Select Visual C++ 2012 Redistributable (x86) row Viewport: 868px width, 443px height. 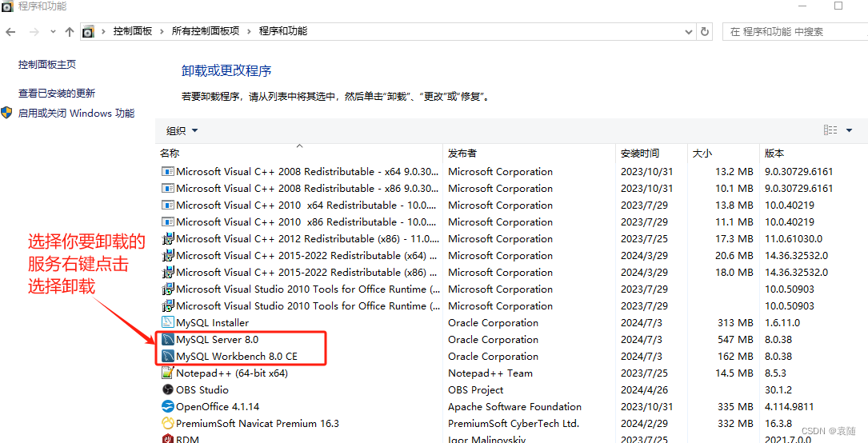(511, 239)
